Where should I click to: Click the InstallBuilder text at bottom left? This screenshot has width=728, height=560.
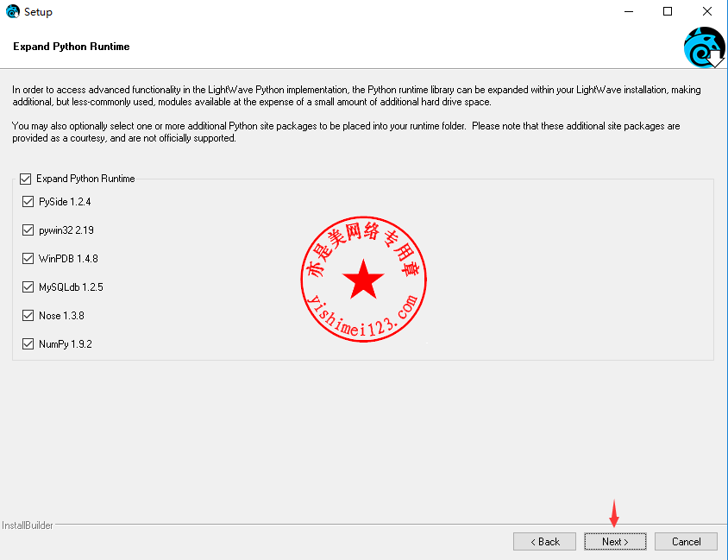[x=28, y=525]
